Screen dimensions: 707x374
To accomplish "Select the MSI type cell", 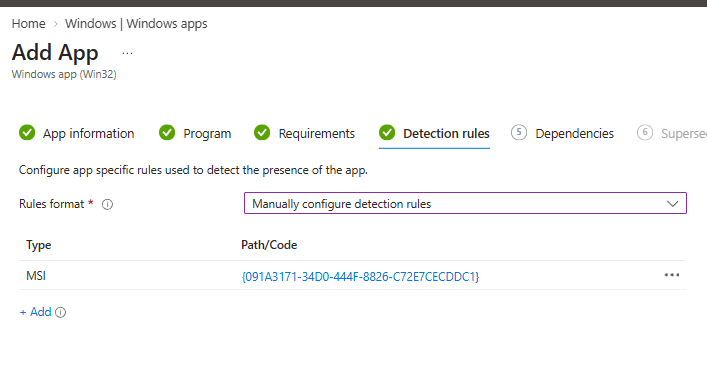I will click(36, 276).
